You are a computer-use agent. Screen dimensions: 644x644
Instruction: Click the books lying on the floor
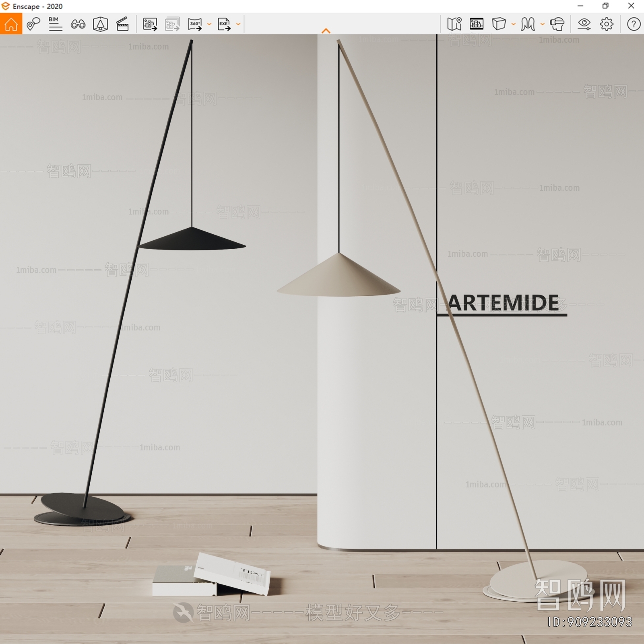point(211,575)
